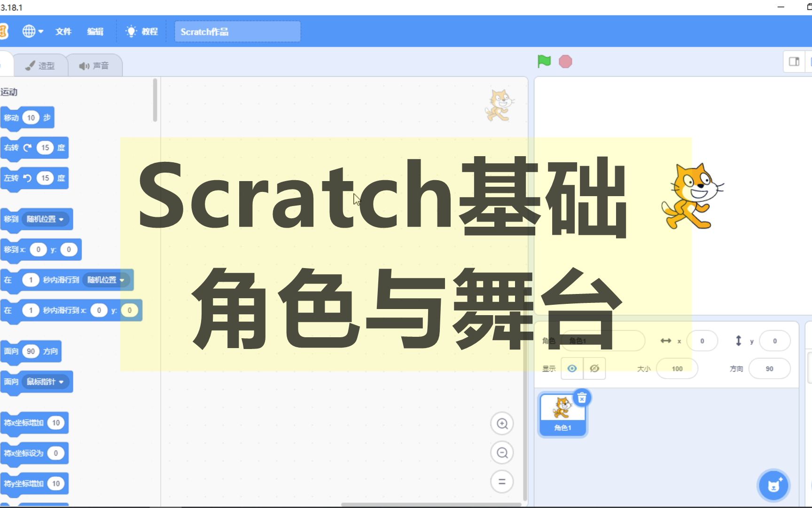Click the 运动 category heading

9,92
